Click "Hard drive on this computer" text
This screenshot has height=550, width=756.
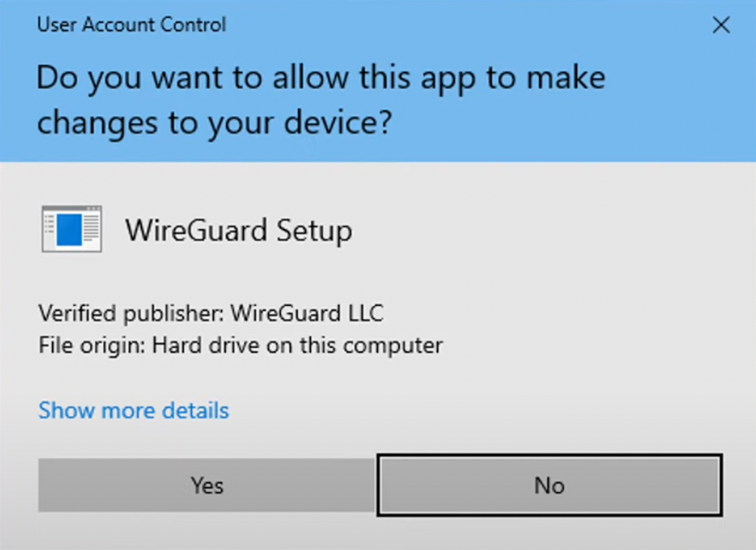coord(297,346)
